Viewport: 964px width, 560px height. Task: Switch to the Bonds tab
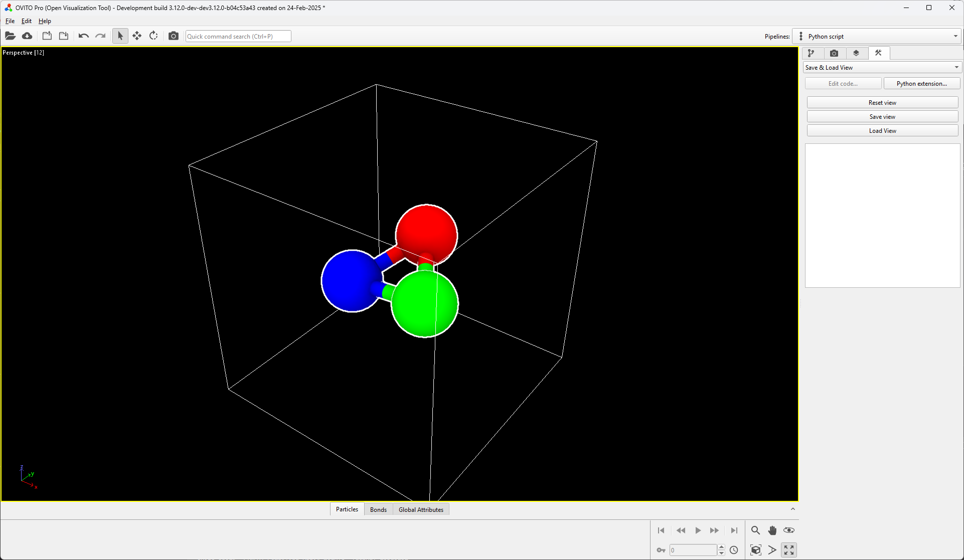click(378, 509)
